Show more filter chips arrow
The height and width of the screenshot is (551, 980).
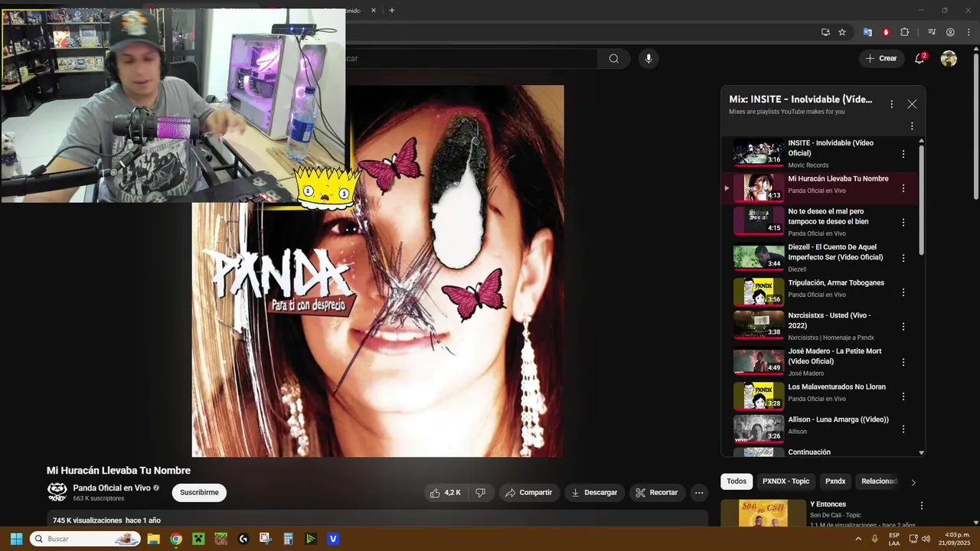click(x=913, y=482)
